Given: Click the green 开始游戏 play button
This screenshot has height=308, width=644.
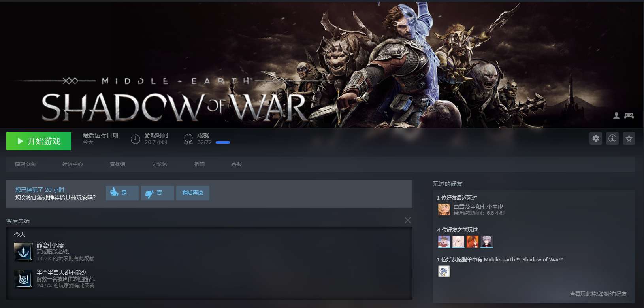Looking at the screenshot, I should tap(39, 141).
